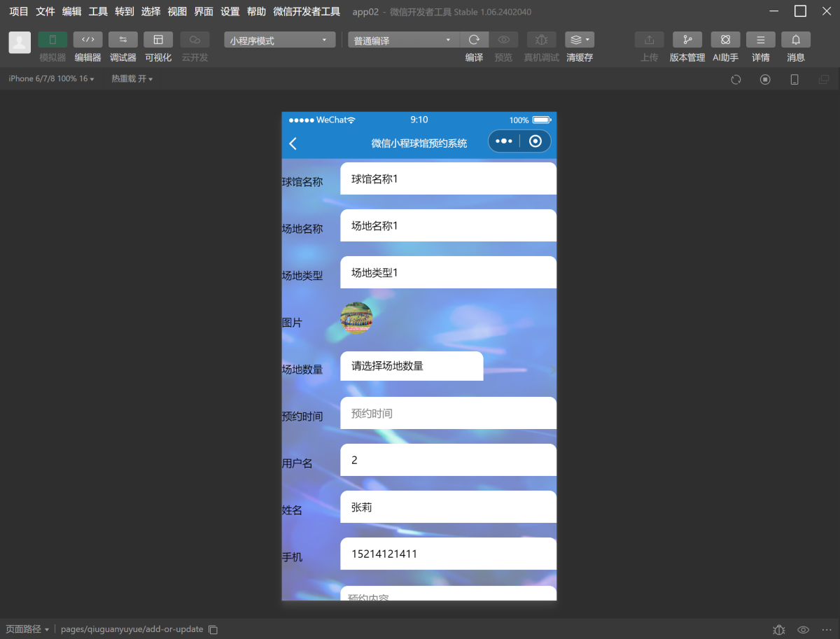The image size is (840, 639).
Task: Click the 预约时间 input field
Action: coord(448,414)
